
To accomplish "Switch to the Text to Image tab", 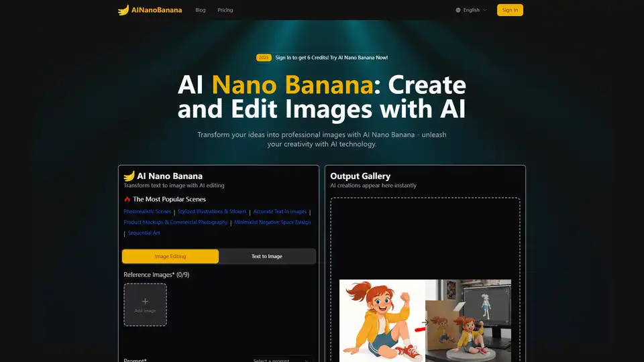I will (x=267, y=256).
